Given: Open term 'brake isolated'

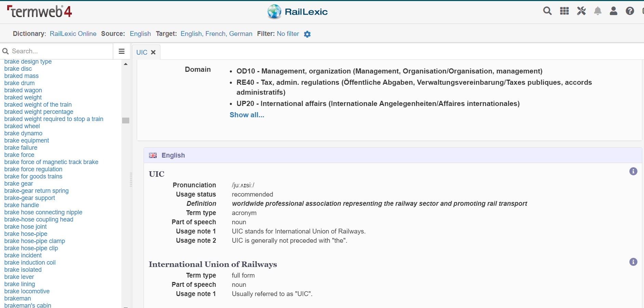Looking at the screenshot, I should click(23, 270).
